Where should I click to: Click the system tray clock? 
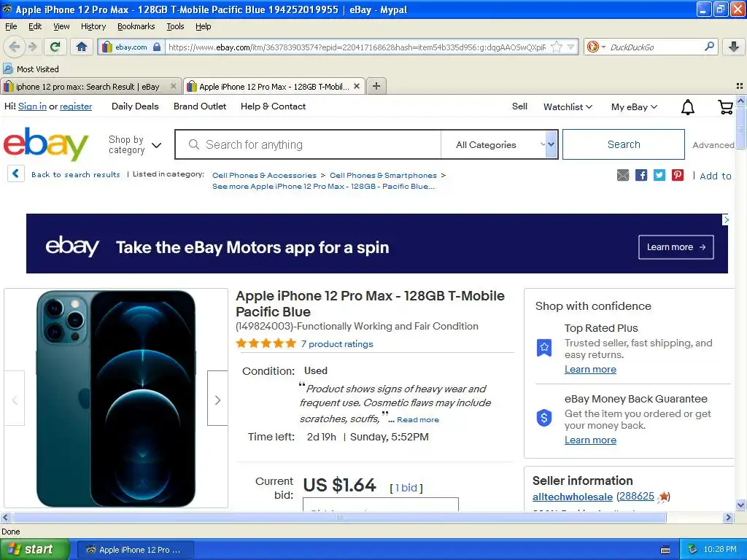click(x=719, y=550)
